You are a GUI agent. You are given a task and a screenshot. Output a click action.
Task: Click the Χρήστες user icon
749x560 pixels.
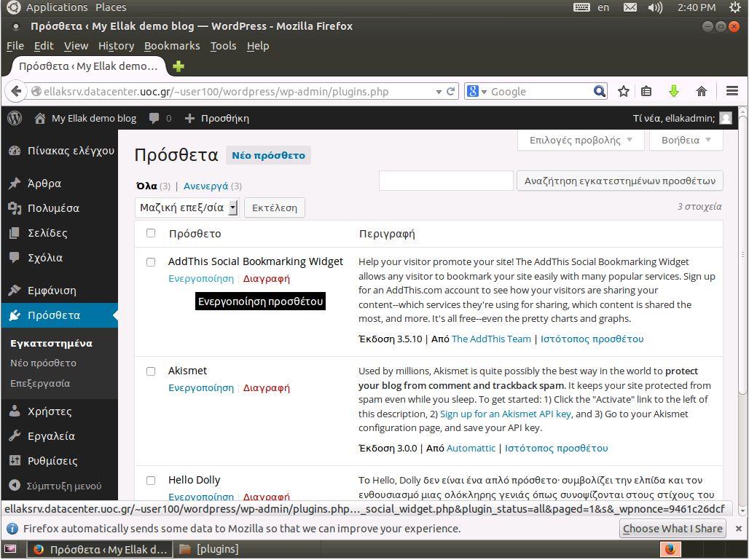[x=15, y=411]
